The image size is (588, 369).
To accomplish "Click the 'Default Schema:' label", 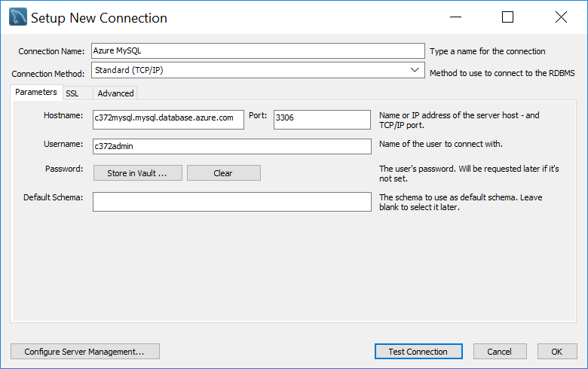I will [54, 197].
